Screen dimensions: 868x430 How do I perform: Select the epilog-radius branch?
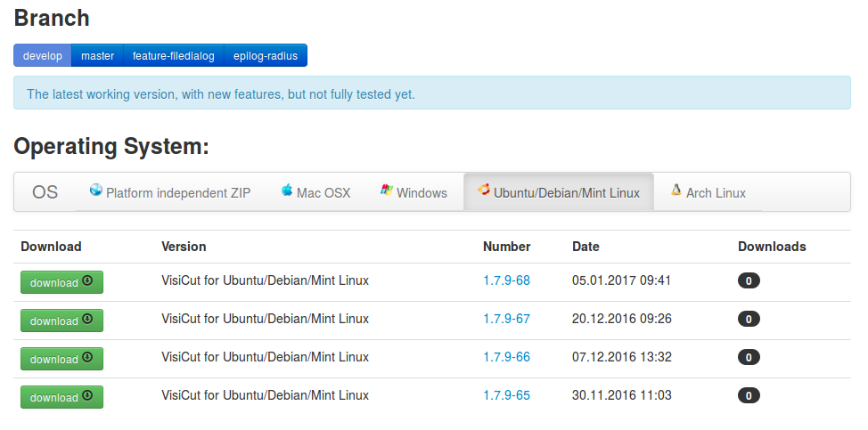click(x=266, y=56)
